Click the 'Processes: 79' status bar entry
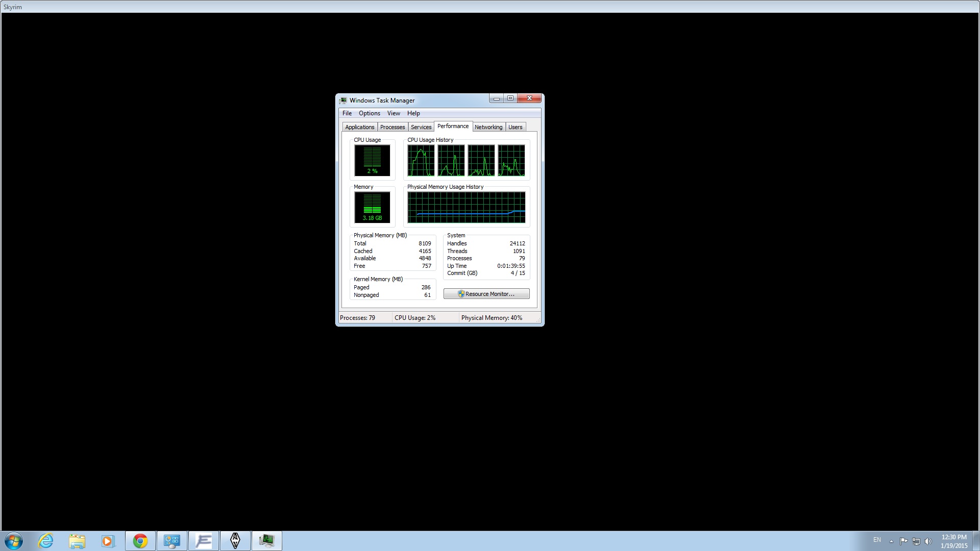This screenshot has height=551, width=980. 357,318
